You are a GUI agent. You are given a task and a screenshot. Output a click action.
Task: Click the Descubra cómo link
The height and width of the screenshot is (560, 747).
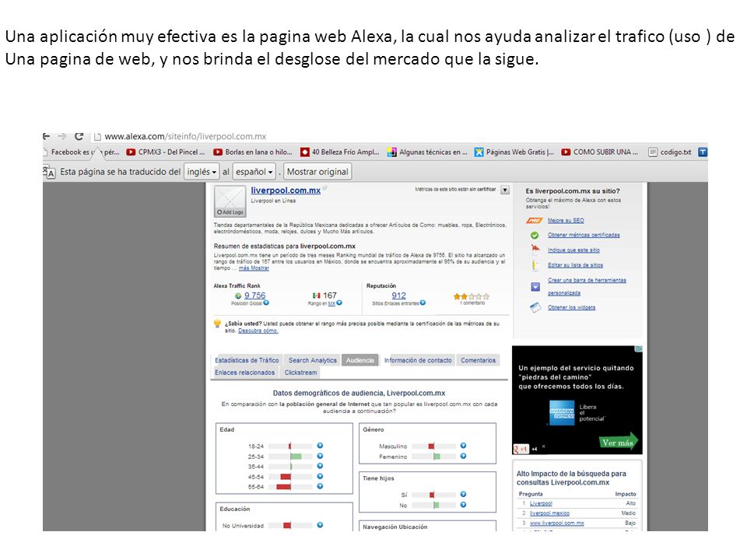point(258,331)
